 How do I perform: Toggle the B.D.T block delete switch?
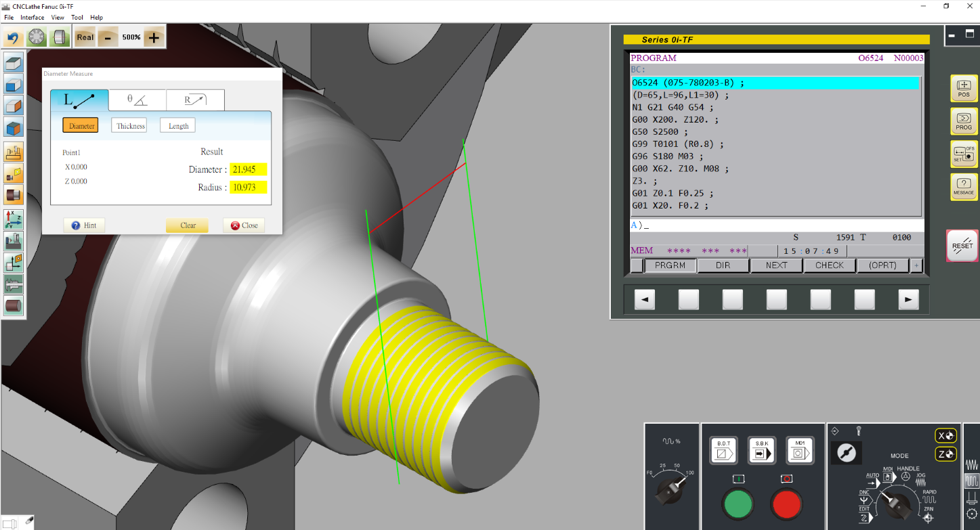pos(723,451)
